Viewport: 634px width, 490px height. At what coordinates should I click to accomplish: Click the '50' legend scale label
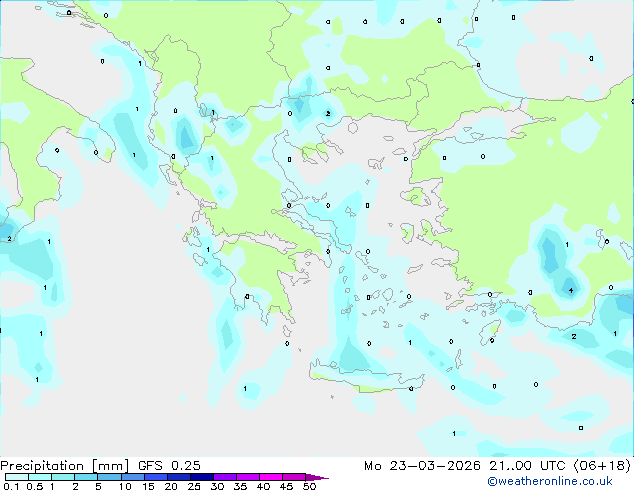click(x=310, y=486)
